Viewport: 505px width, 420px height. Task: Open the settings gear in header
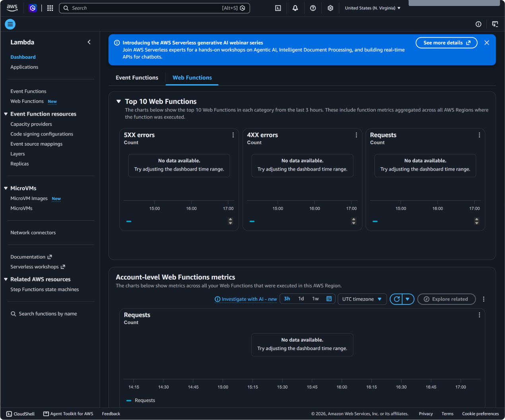click(x=330, y=8)
